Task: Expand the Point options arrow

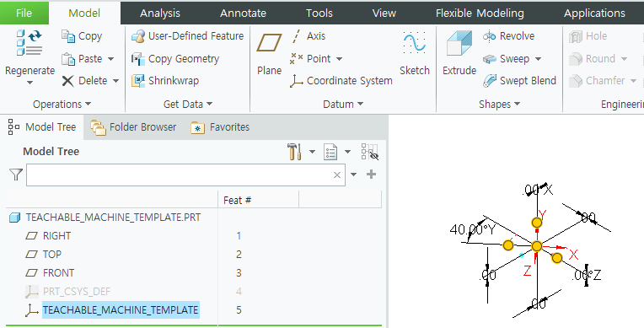Action: [339, 59]
